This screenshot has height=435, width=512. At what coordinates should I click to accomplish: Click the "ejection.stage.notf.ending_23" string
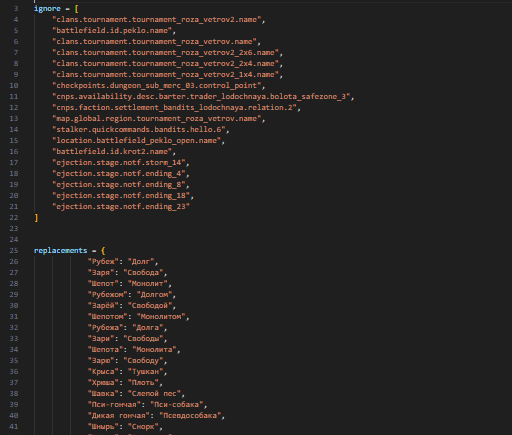pyautogui.click(x=121, y=207)
